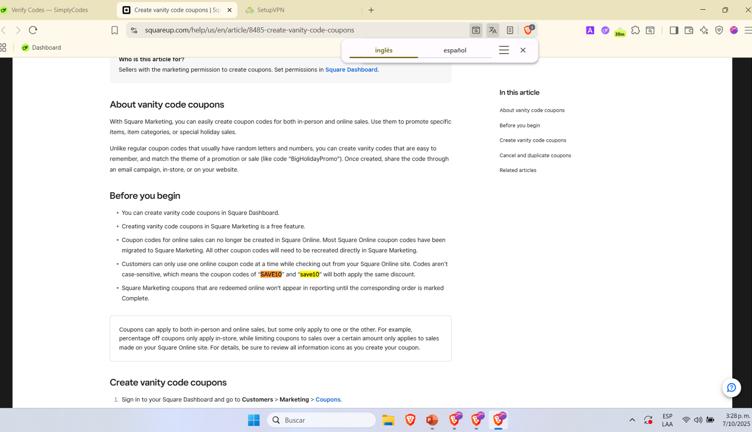
Task: Open Wi-Fi network icon in tray
Action: pos(686,420)
